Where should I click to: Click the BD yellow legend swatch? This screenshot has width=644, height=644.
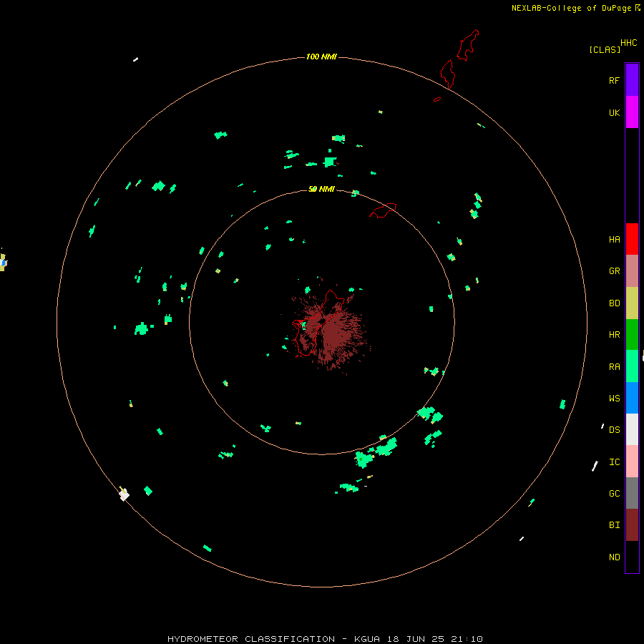point(632,303)
